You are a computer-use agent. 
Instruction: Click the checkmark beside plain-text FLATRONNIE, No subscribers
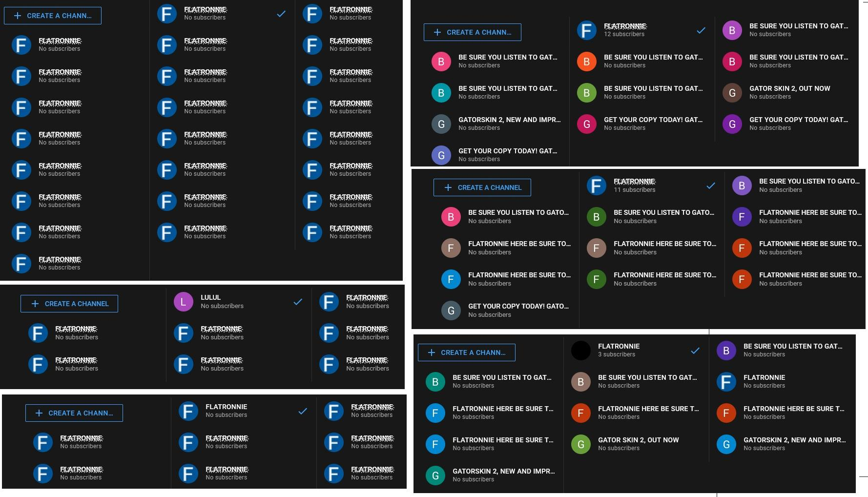[x=303, y=411]
